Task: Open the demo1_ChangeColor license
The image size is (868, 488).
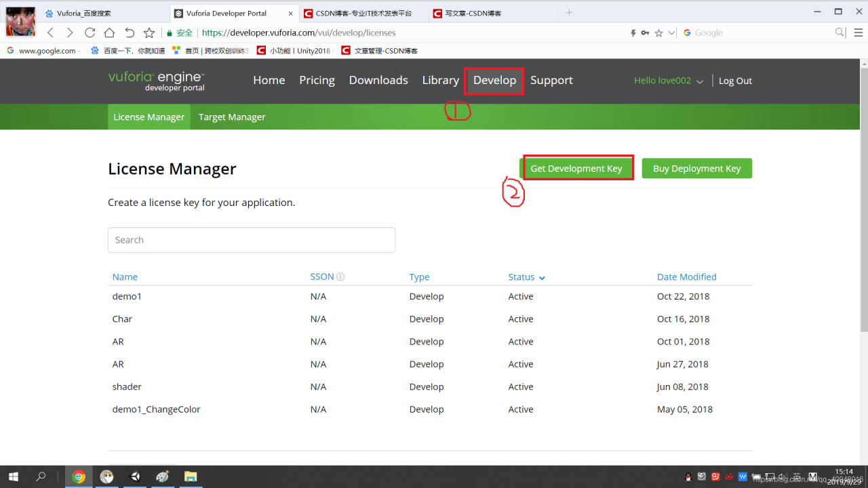Action: [157, 409]
